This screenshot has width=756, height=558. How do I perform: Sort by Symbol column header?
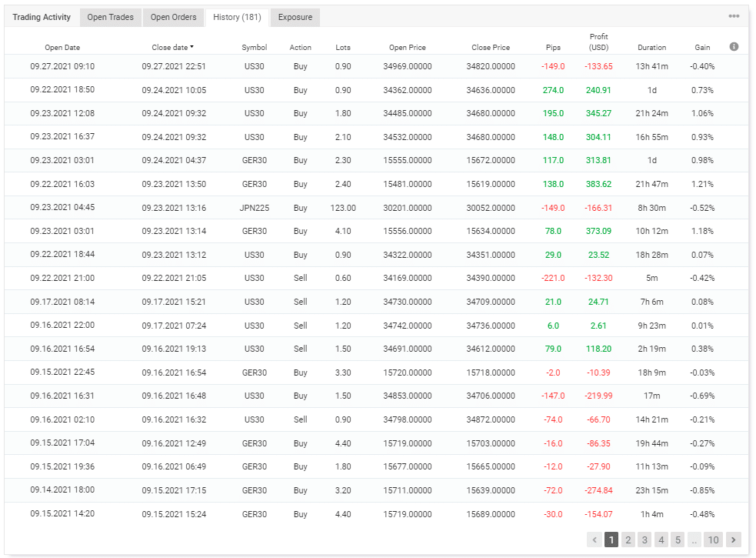(x=254, y=48)
